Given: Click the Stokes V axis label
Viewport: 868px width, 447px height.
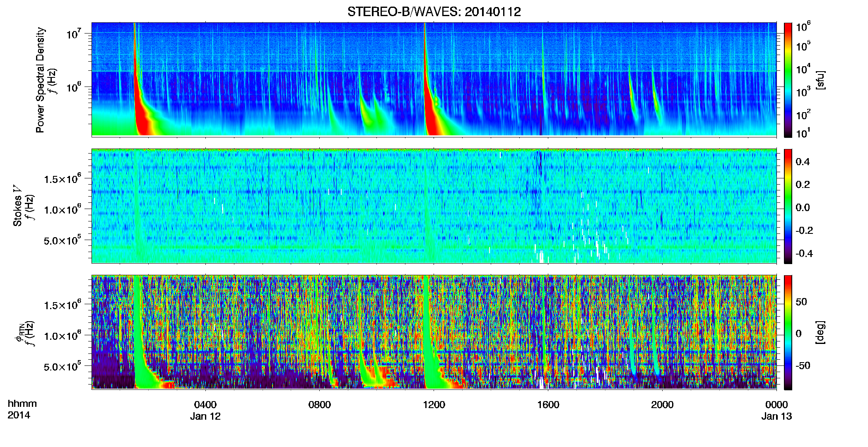Looking at the screenshot, I should 18,206.
